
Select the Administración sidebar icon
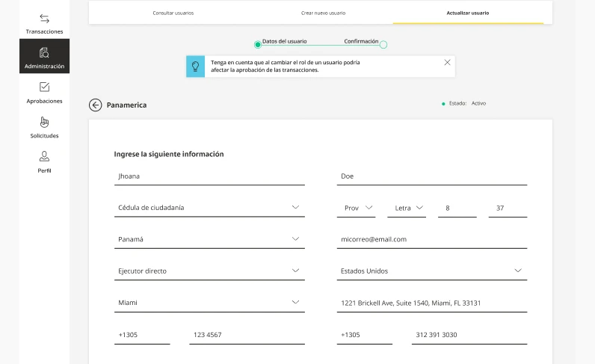coord(44,53)
